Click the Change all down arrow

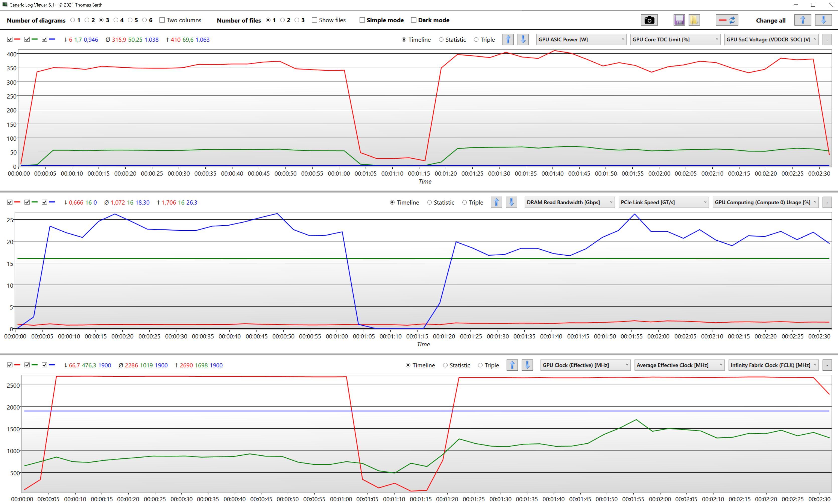pyautogui.click(x=823, y=20)
